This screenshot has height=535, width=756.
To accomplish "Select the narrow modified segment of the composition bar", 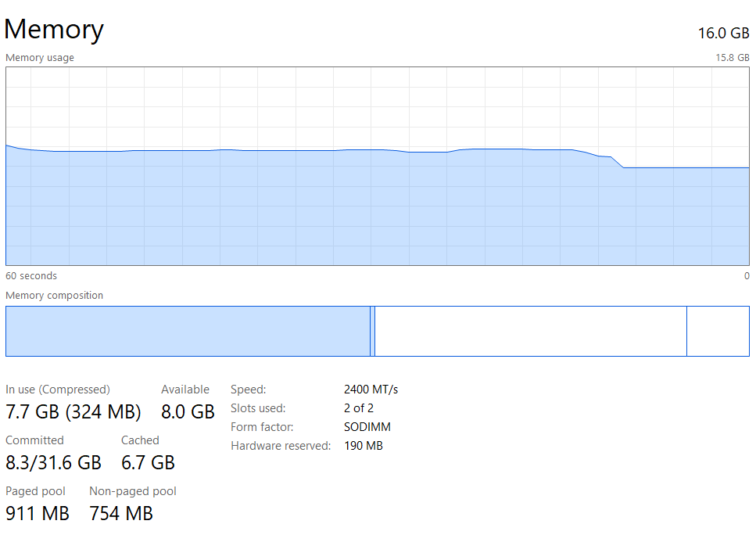I will tap(373, 331).
